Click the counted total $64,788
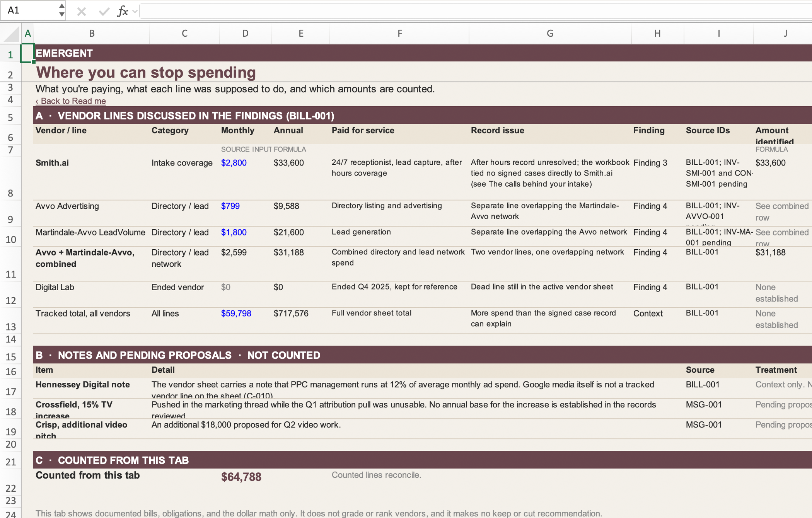The height and width of the screenshot is (518, 812). (241, 477)
